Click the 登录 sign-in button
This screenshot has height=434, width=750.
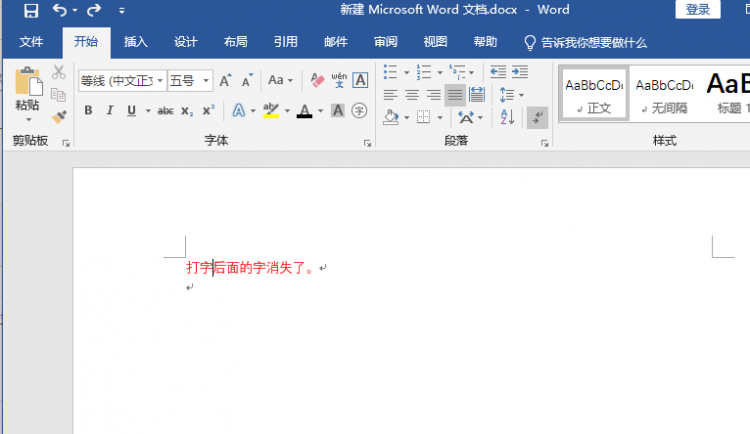[x=698, y=10]
